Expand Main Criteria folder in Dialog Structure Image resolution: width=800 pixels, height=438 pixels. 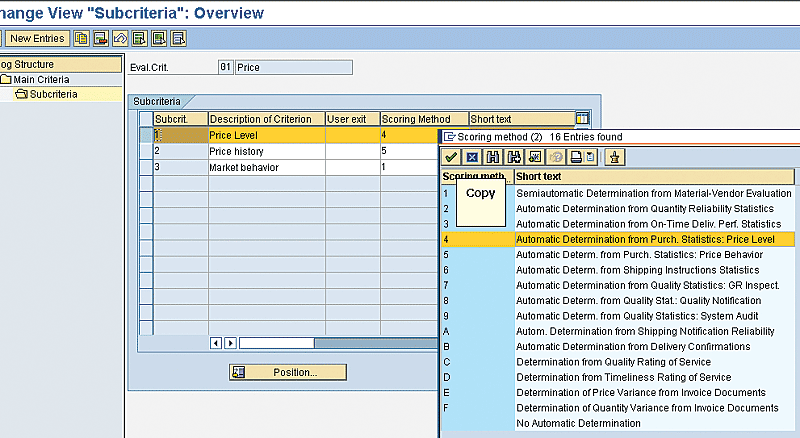tap(6, 79)
